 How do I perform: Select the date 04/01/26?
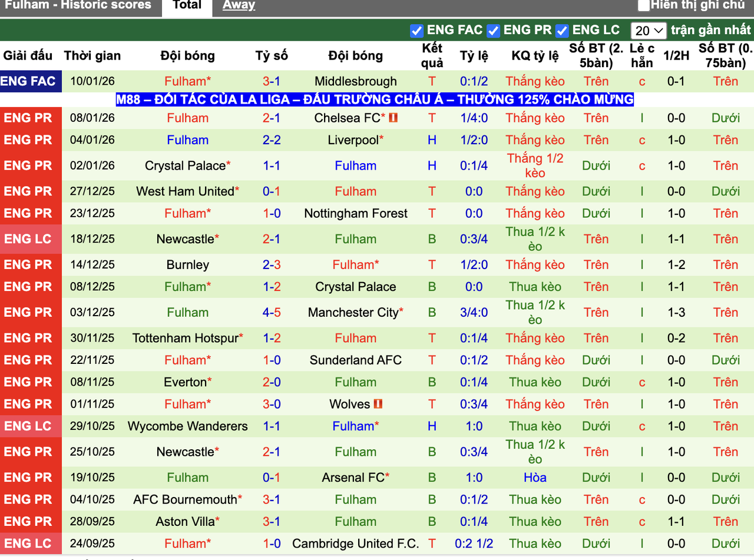coord(92,140)
